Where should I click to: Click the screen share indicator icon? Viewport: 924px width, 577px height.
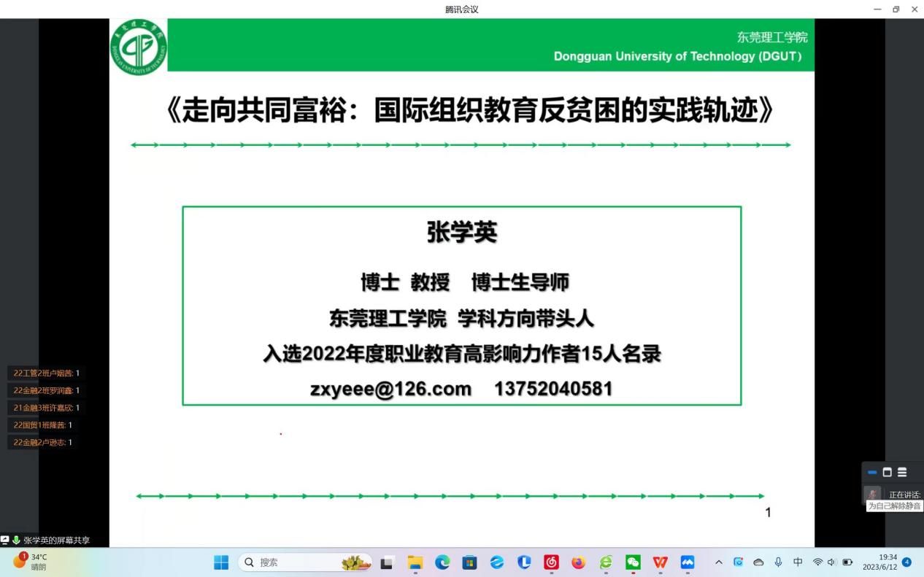pyautogui.click(x=5, y=541)
